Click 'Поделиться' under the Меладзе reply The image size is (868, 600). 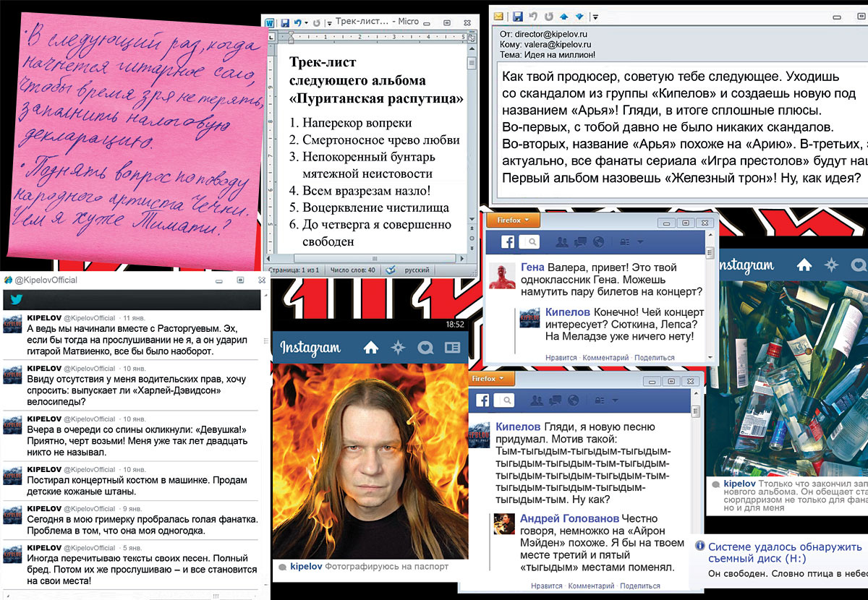pos(655,358)
